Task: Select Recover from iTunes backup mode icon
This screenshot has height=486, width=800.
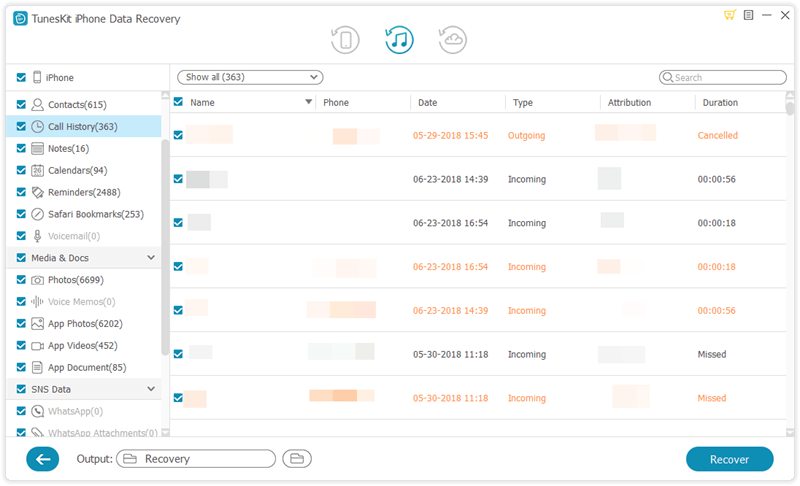Action: [x=399, y=40]
